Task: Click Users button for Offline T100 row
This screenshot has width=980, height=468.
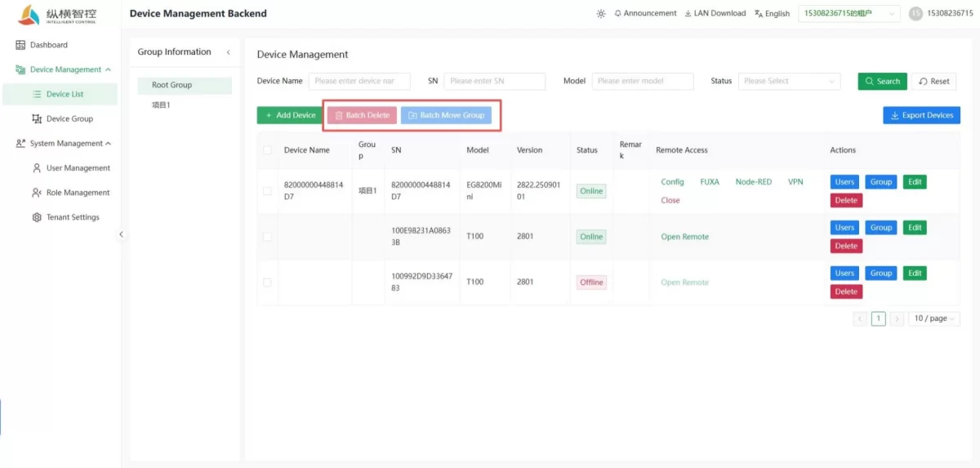Action: coord(844,274)
